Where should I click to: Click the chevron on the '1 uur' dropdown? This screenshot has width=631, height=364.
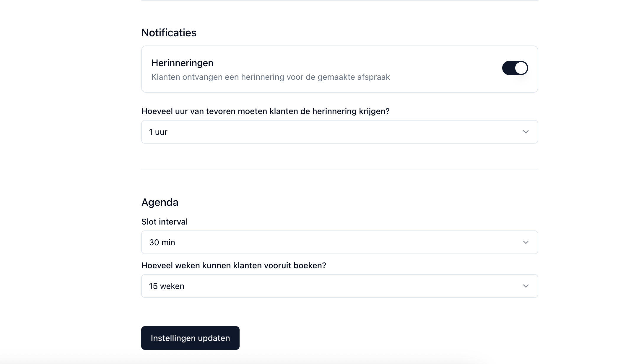pyautogui.click(x=526, y=132)
